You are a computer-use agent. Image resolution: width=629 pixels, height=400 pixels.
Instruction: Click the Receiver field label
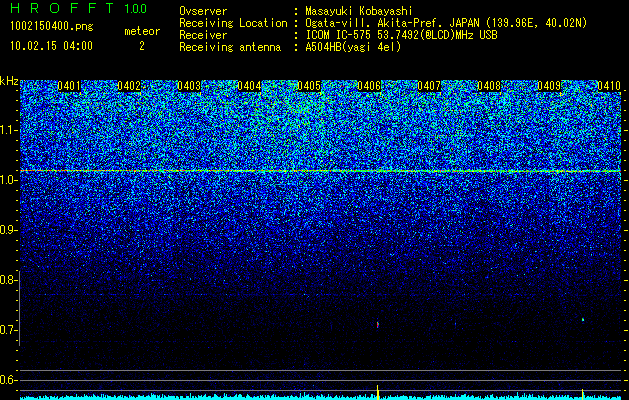pos(203,35)
